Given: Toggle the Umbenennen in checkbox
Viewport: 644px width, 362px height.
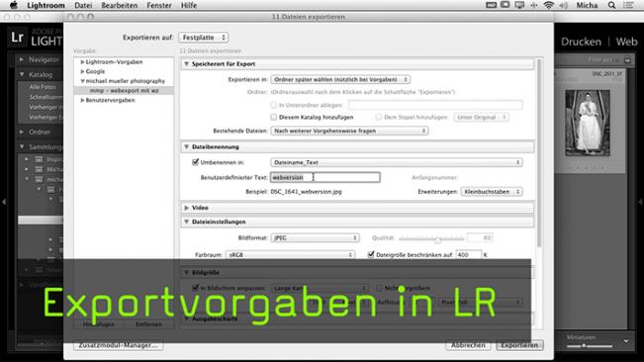Looking at the screenshot, I should [x=196, y=162].
